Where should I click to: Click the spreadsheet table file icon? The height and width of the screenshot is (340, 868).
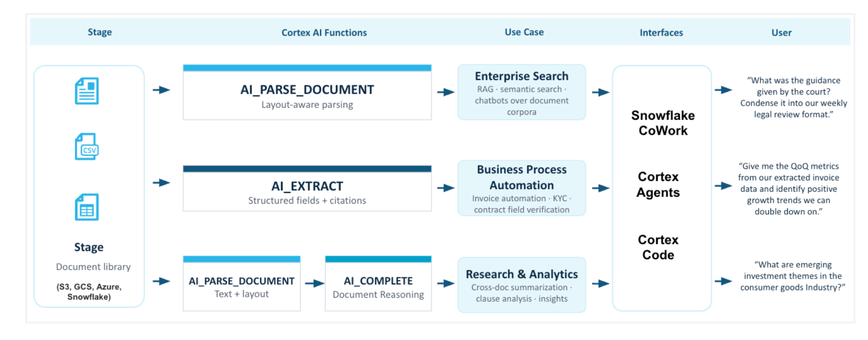point(87,207)
